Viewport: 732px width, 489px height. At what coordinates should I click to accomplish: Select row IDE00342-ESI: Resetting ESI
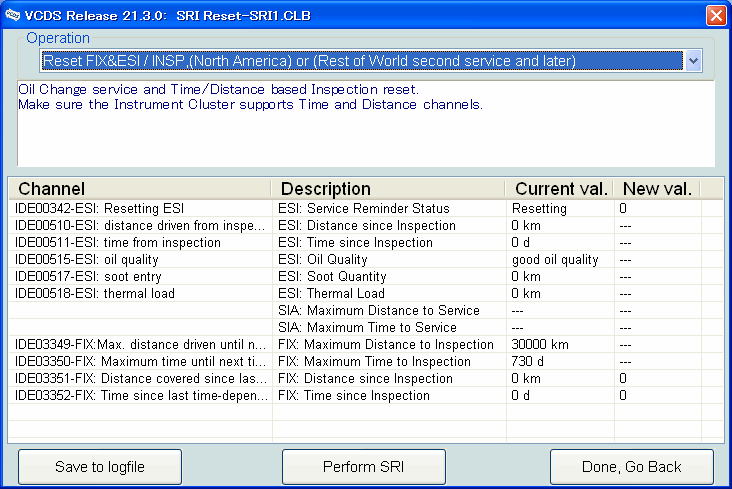point(366,208)
